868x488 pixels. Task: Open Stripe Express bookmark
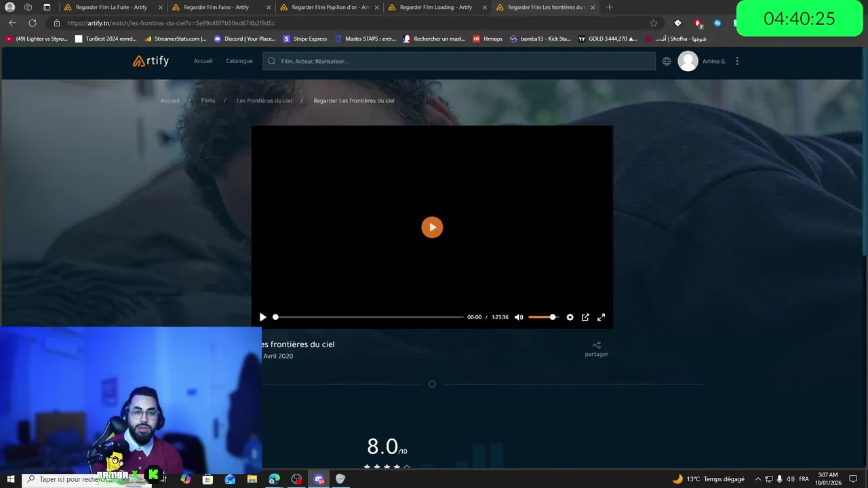pyautogui.click(x=305, y=39)
